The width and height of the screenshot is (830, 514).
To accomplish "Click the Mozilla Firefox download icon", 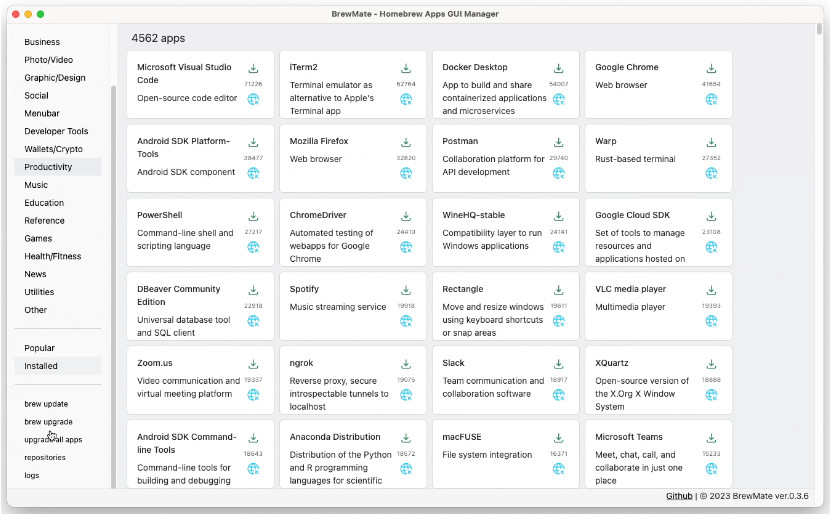I will pos(406,142).
